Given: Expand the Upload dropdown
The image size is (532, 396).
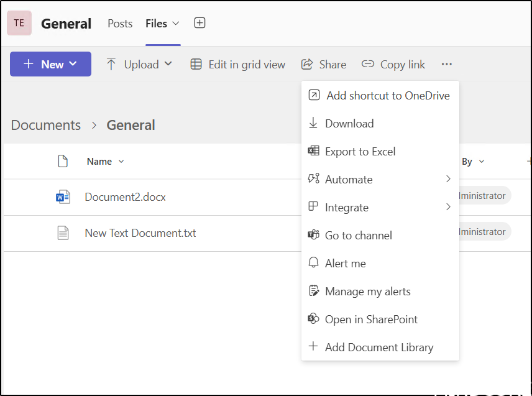Looking at the screenshot, I should coord(140,65).
